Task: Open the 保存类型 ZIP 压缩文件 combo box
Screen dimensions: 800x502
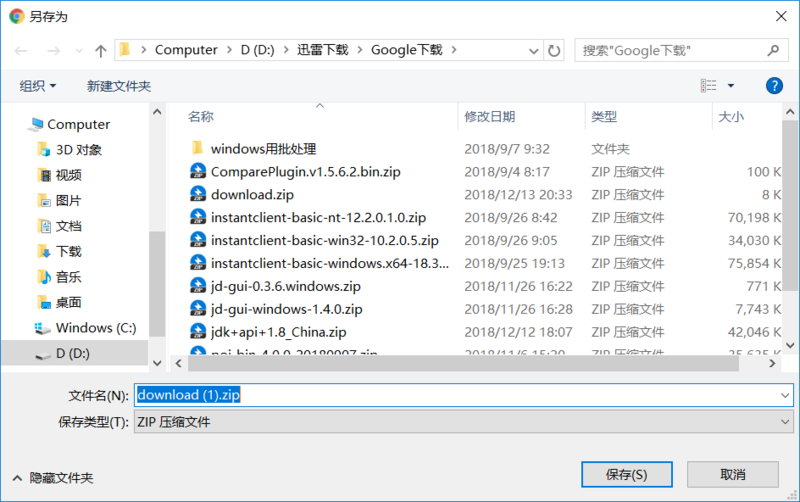Action: click(x=463, y=422)
